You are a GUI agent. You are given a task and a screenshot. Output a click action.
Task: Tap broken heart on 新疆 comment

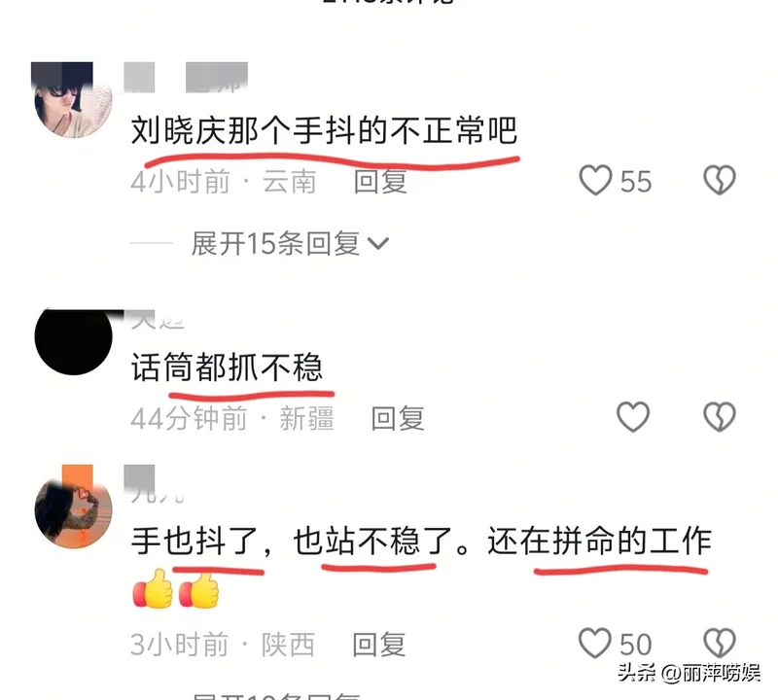point(720,417)
